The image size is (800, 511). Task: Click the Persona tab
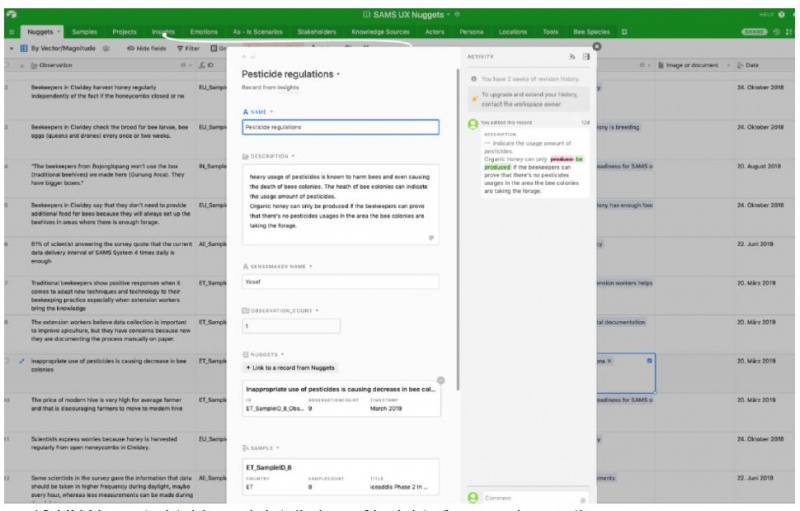coord(471,32)
